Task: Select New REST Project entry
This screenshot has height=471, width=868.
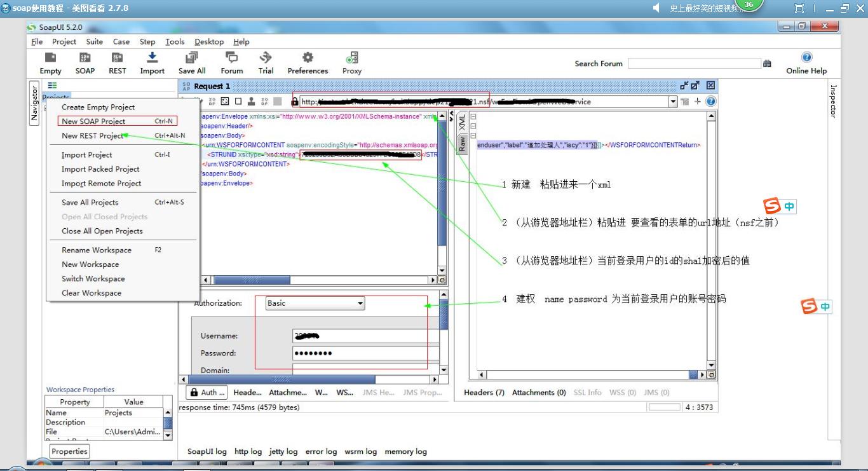Action: point(123,135)
